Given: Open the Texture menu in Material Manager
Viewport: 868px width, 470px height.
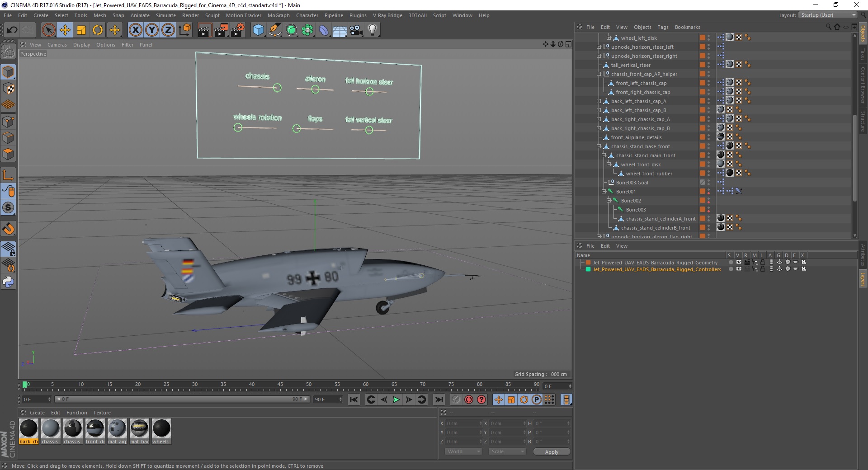Looking at the screenshot, I should [102, 413].
